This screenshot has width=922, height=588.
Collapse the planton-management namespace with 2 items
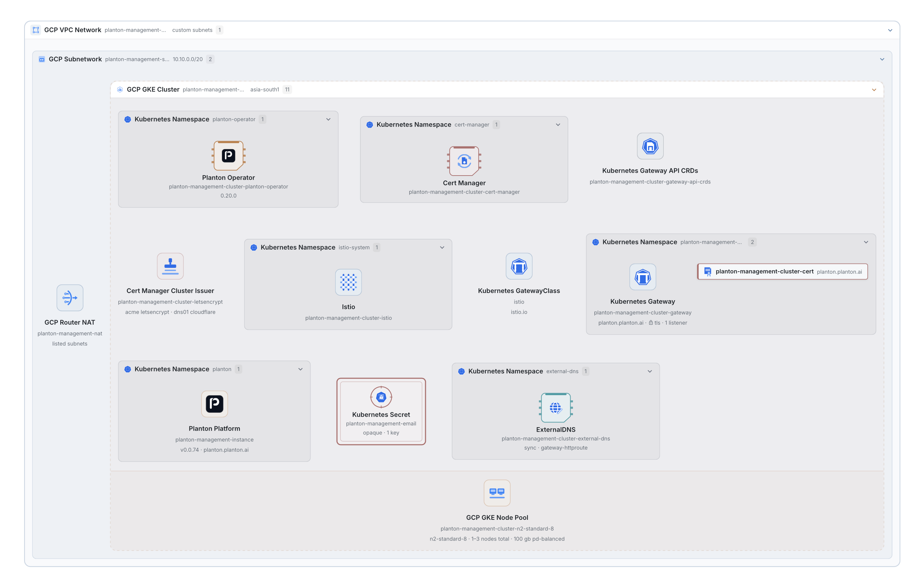click(x=866, y=242)
